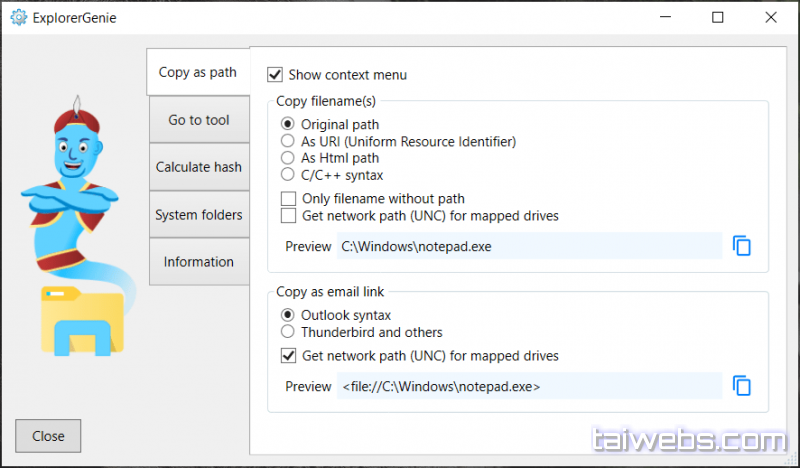Enable UNC network path for copied filenames
Viewport: 800px width, 468px height.
point(289,216)
